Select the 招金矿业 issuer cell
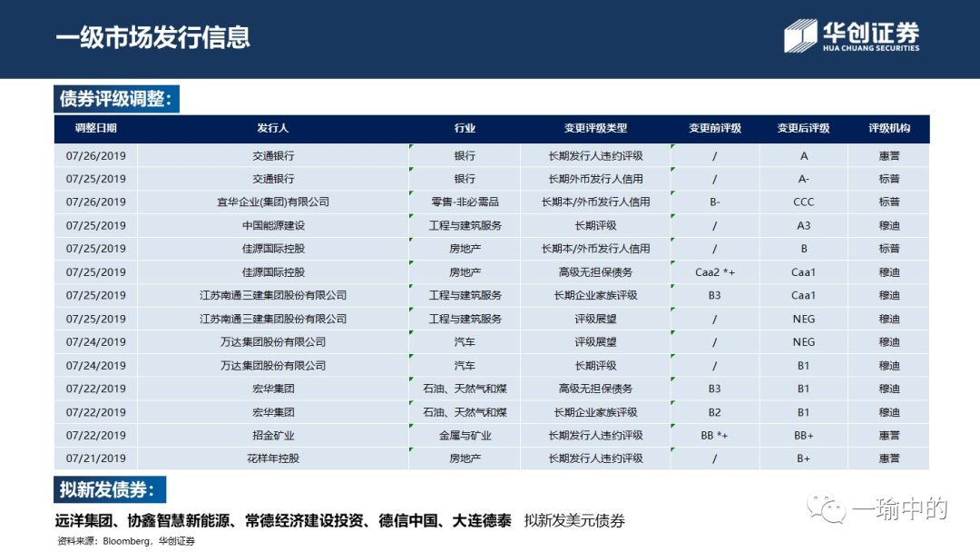Screen dimensions: 980x552 [273, 435]
